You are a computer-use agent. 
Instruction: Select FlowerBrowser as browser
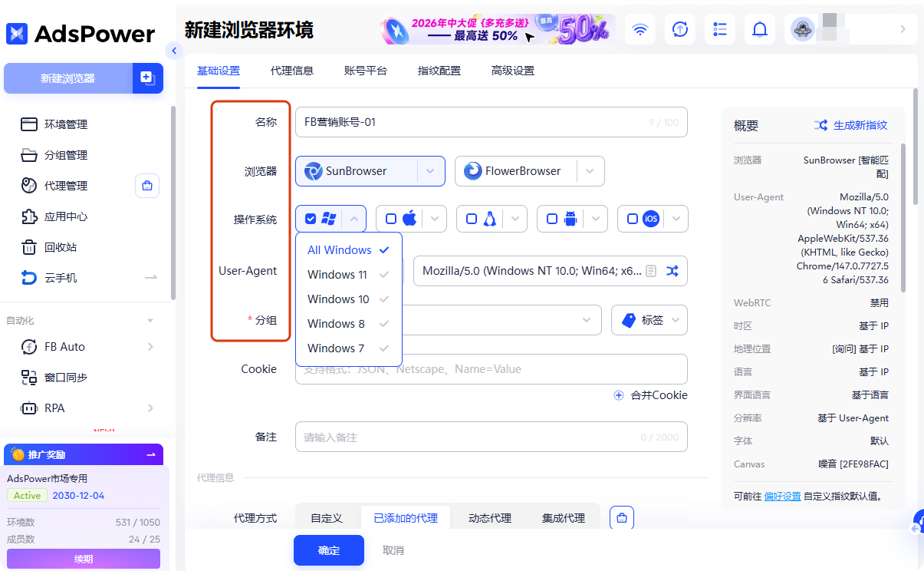pos(515,171)
